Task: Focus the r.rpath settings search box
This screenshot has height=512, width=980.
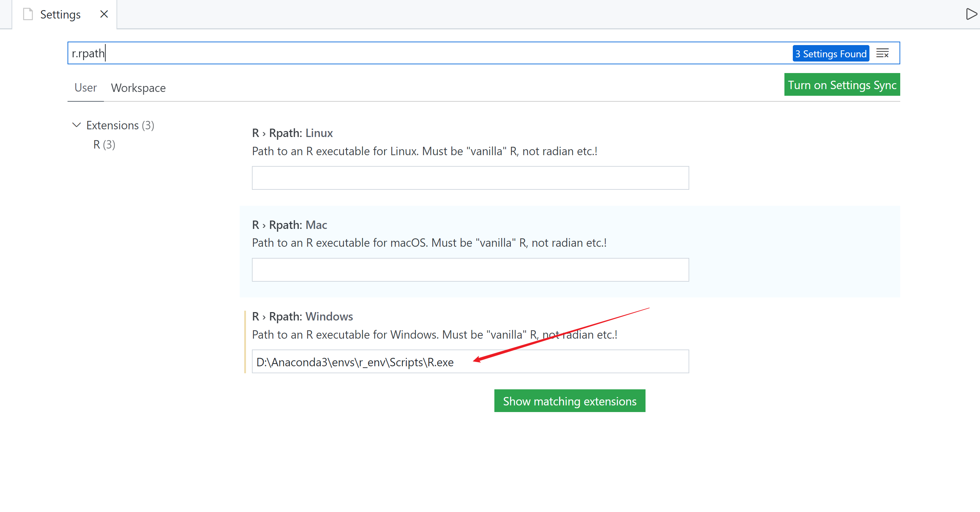Action: pyautogui.click(x=418, y=53)
